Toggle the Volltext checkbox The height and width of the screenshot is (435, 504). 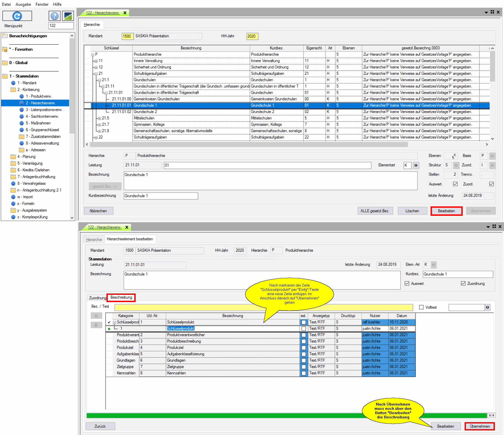coord(421,307)
